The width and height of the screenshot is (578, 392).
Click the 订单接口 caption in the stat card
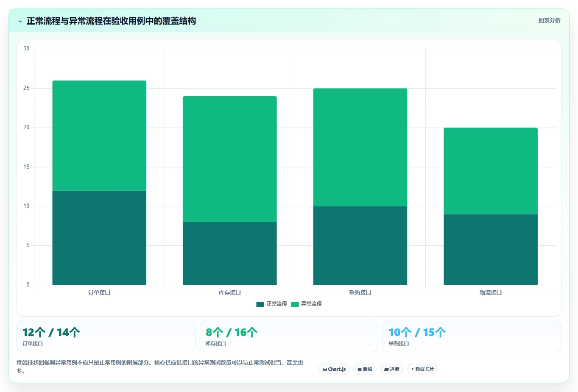point(33,344)
